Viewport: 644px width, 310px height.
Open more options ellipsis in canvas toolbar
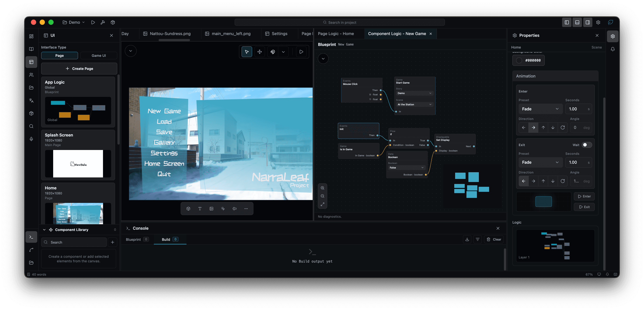[x=246, y=209]
